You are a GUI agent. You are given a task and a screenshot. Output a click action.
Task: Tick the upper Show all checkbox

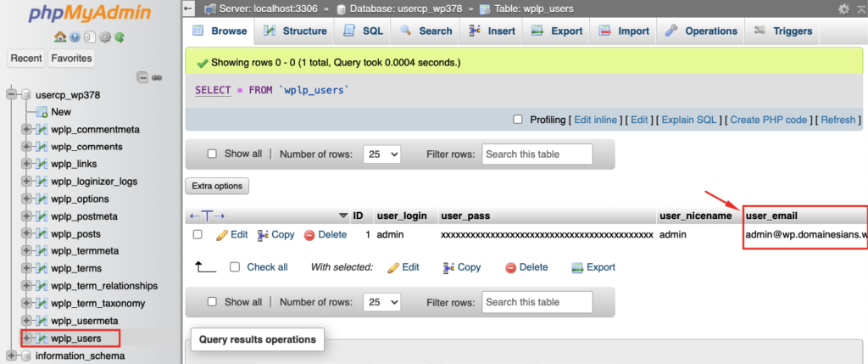pos(212,154)
